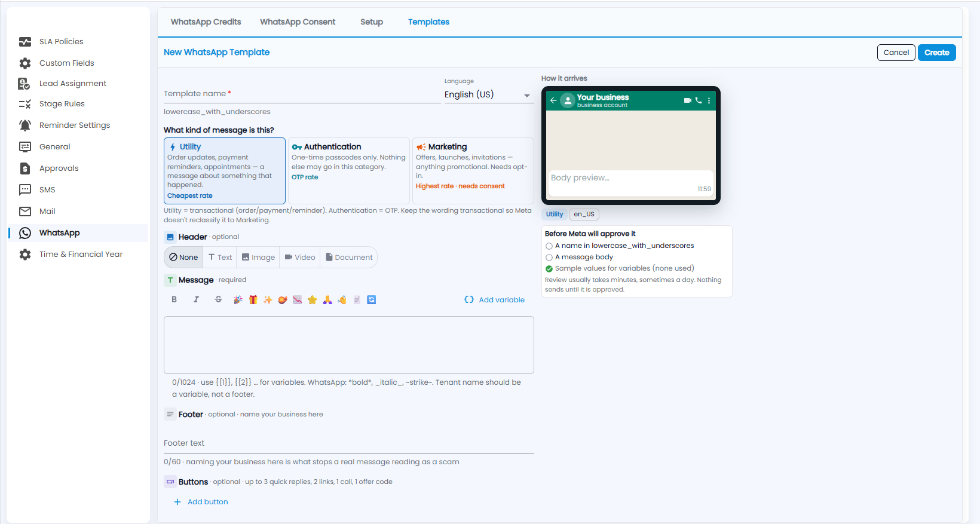This screenshot has height=524, width=980.
Task: Insert the sparkles emoji
Action: [x=268, y=300]
